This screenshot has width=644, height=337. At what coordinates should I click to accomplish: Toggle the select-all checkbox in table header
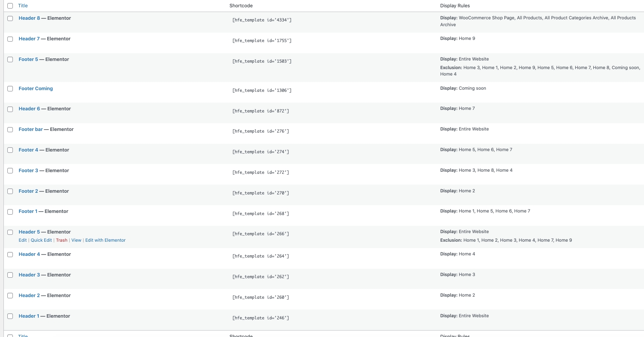pos(10,6)
